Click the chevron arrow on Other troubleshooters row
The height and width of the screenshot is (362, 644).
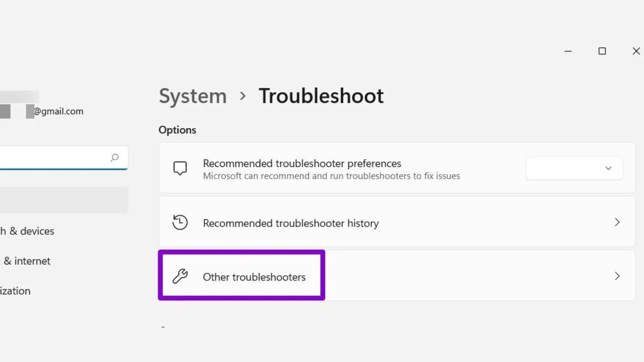click(x=617, y=276)
